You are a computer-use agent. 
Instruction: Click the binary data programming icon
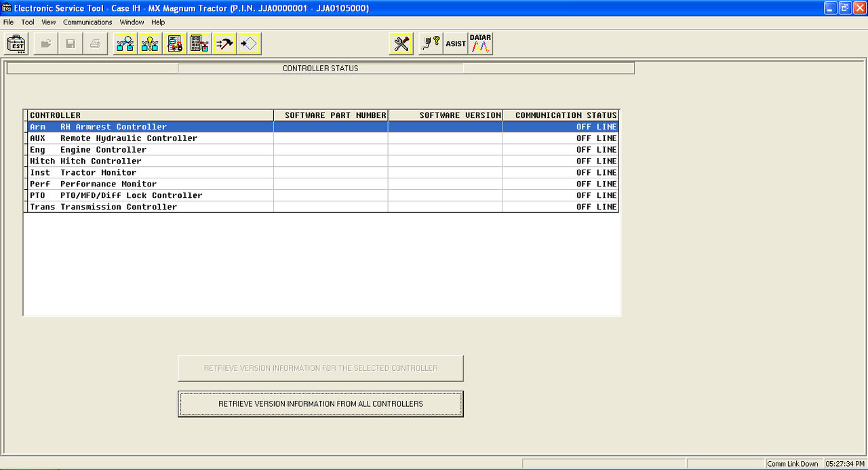coord(200,44)
